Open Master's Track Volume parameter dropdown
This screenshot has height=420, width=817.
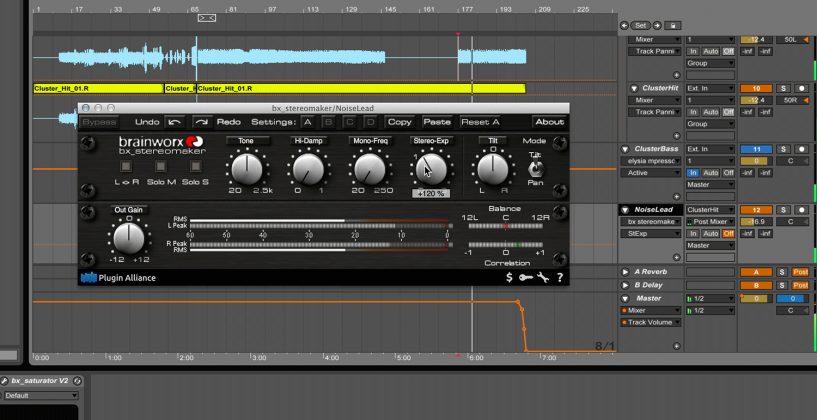click(651, 323)
